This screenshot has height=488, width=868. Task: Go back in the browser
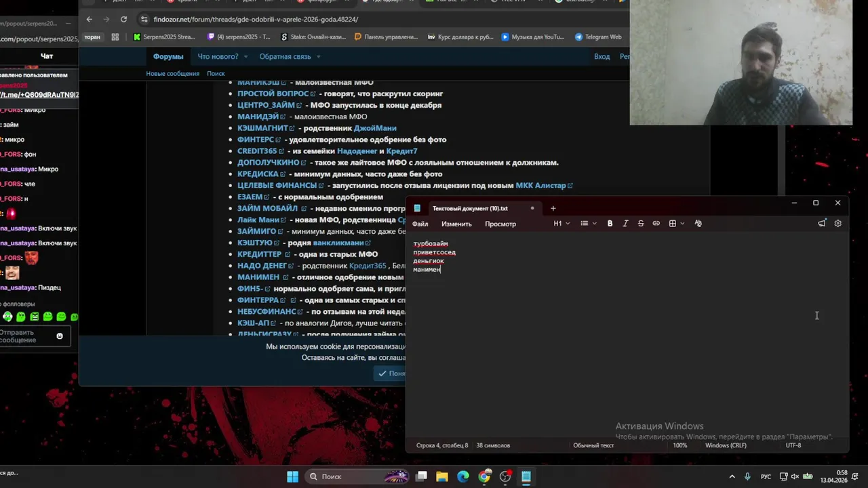tap(89, 19)
